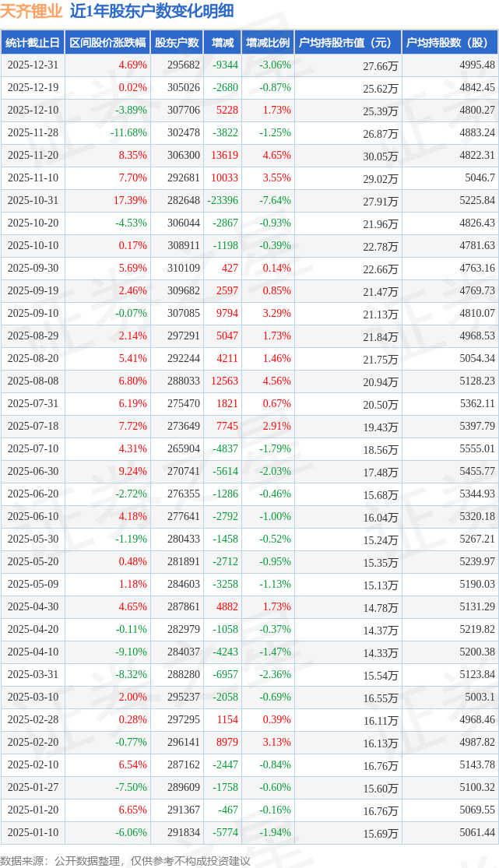Select the 户均持股市值（元） column header
The height and width of the screenshot is (868, 499).
point(347,43)
